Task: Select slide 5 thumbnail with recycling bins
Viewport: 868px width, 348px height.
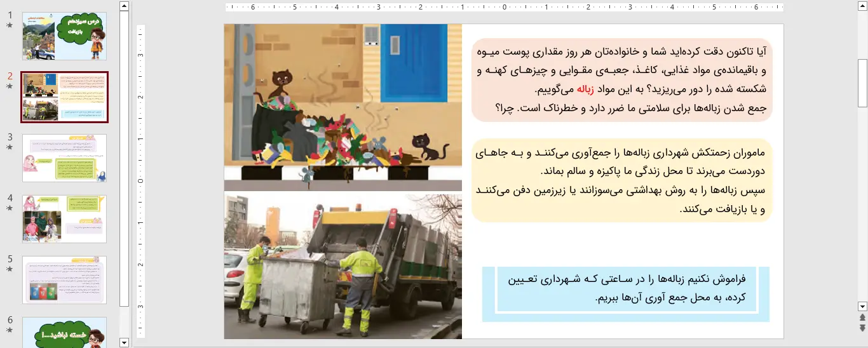Action: coord(65,280)
